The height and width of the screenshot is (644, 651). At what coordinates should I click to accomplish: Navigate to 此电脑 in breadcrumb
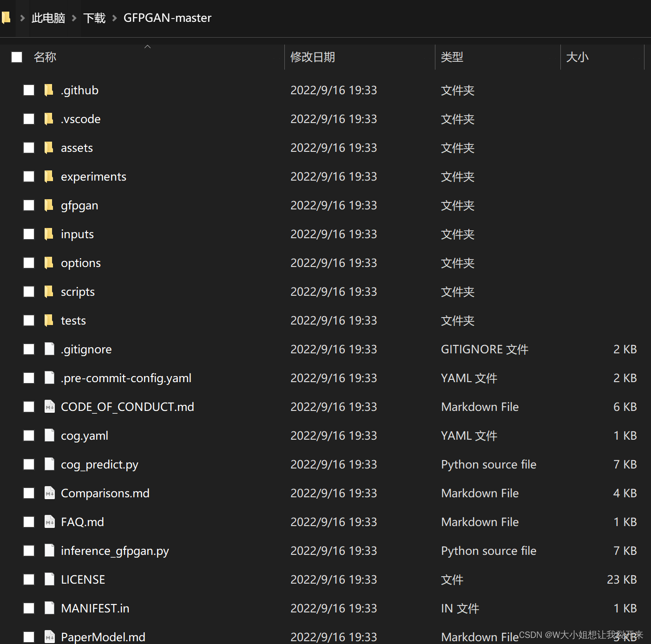48,18
